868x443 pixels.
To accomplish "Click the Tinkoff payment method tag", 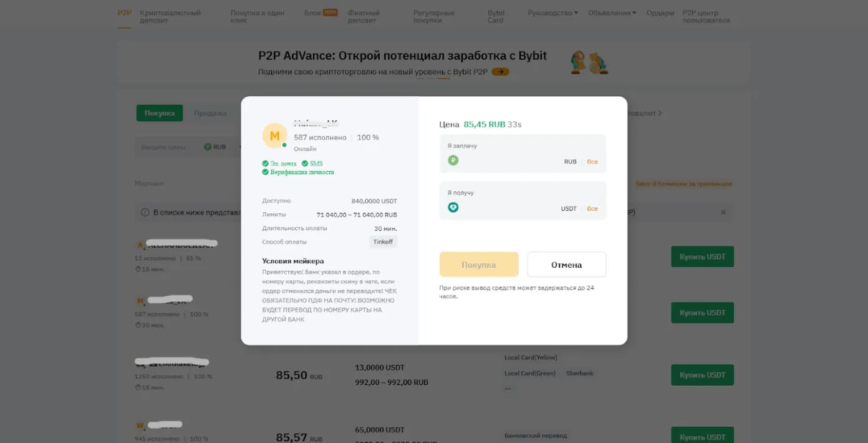I will pyautogui.click(x=383, y=241).
